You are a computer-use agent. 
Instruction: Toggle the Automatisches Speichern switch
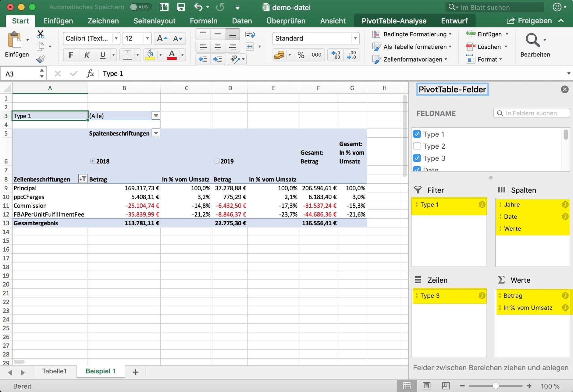coord(140,7)
